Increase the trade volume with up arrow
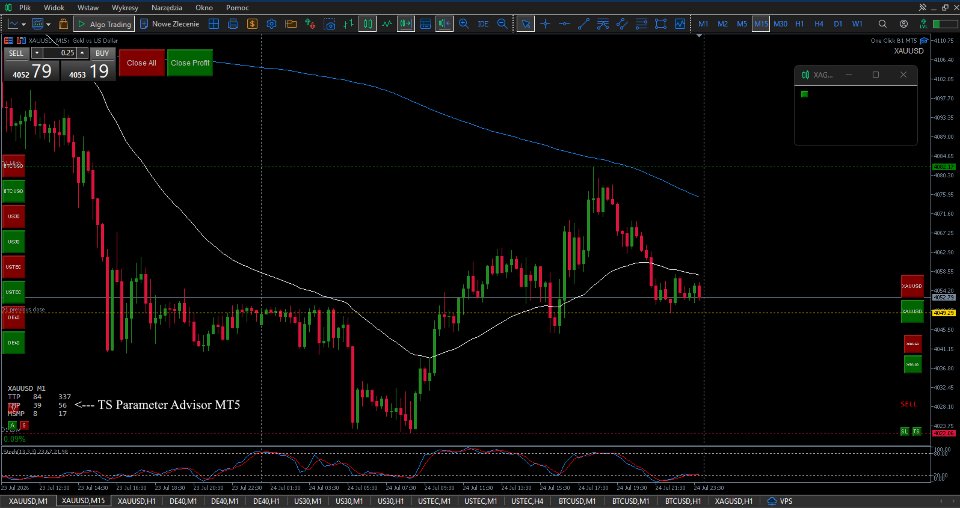Viewport: 960px width, 508px height. (83, 53)
